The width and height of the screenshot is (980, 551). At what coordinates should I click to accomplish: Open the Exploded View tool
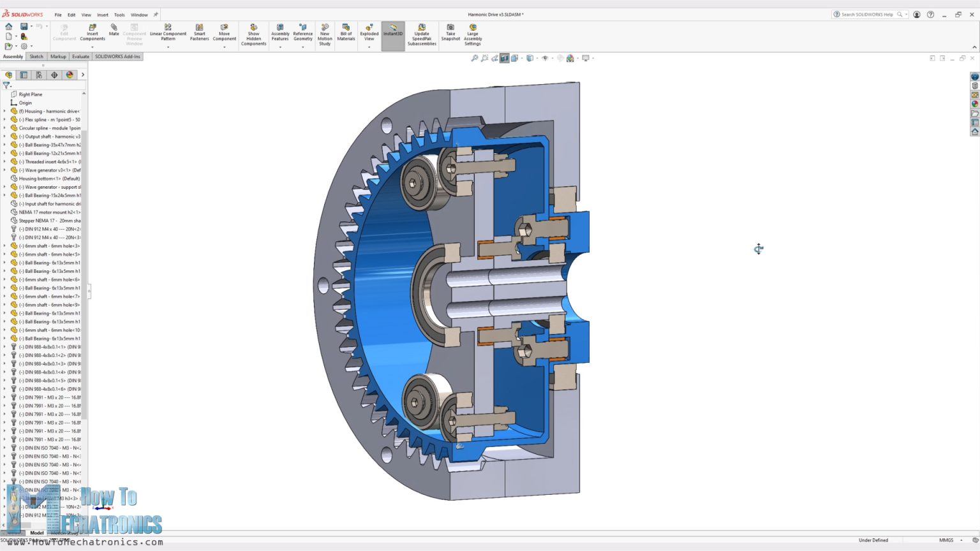(369, 32)
